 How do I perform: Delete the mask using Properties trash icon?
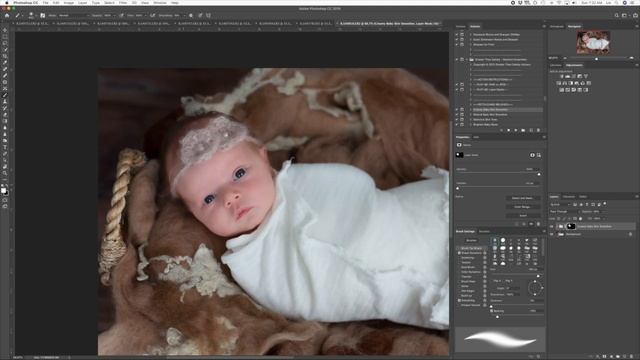[x=538, y=224]
